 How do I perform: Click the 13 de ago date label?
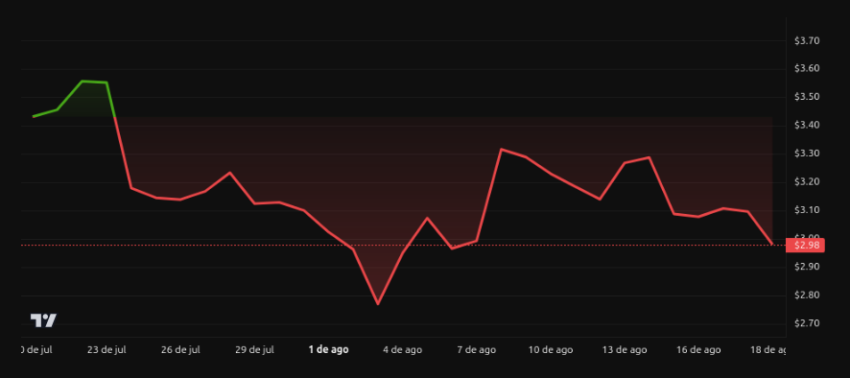tap(624, 350)
